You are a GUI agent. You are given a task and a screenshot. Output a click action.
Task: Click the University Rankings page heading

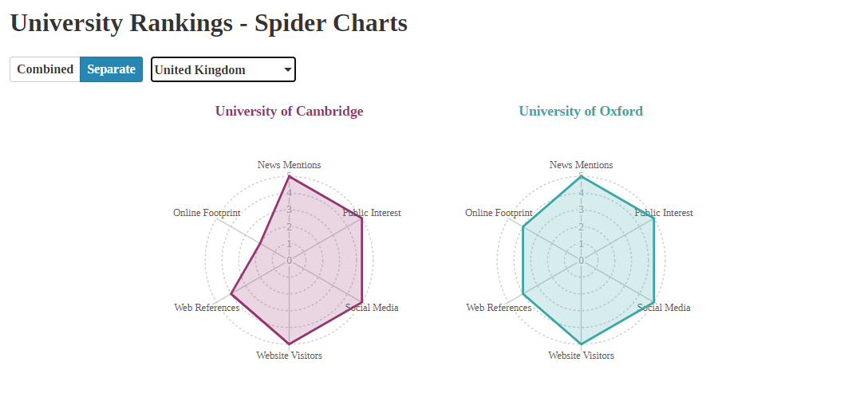point(208,22)
